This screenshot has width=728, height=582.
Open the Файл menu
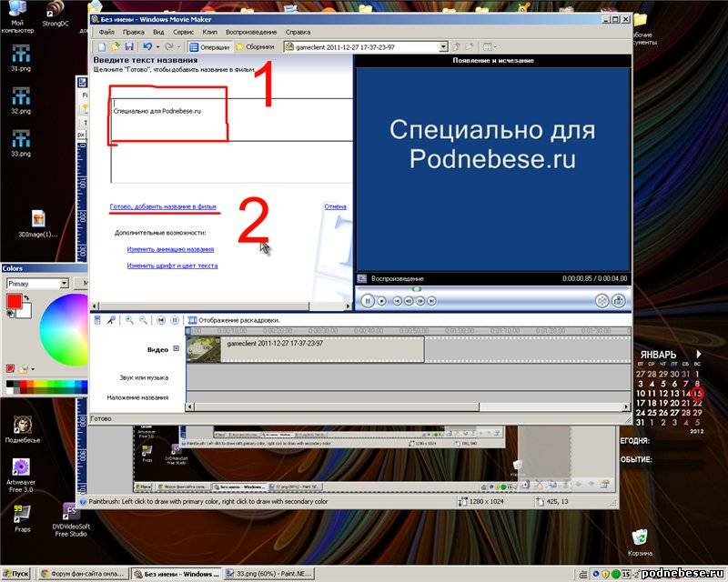pyautogui.click(x=106, y=32)
